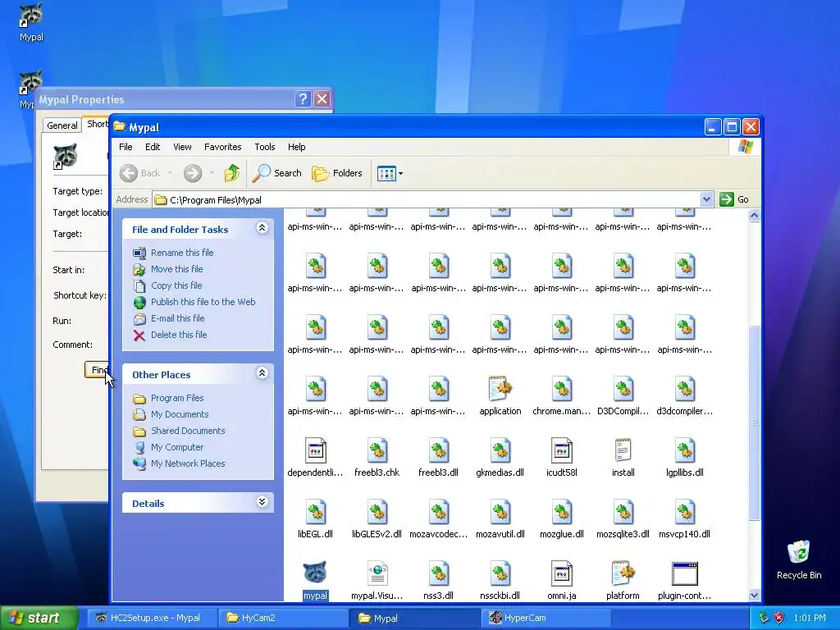The image size is (840, 630).
Task: Click Publish this file to the Web
Action: pyautogui.click(x=203, y=302)
